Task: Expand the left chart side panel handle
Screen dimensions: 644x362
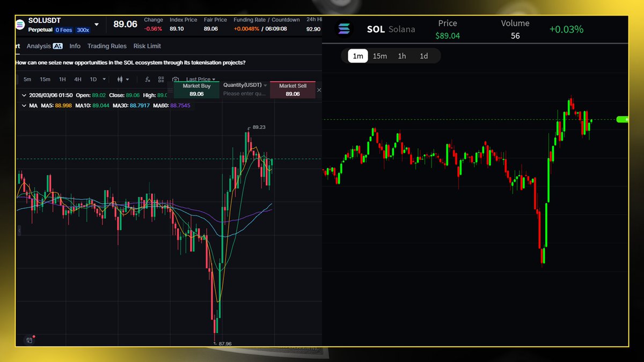Action: pyautogui.click(x=19, y=231)
